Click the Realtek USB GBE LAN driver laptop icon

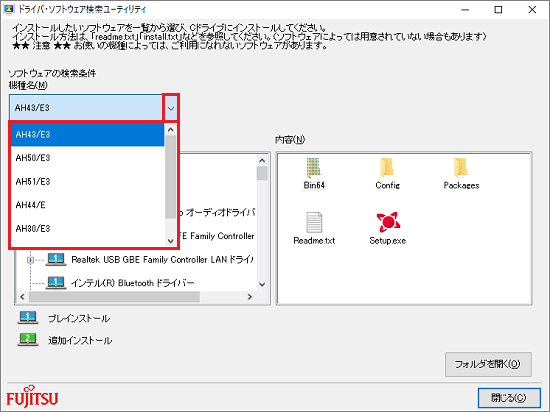(x=56, y=260)
